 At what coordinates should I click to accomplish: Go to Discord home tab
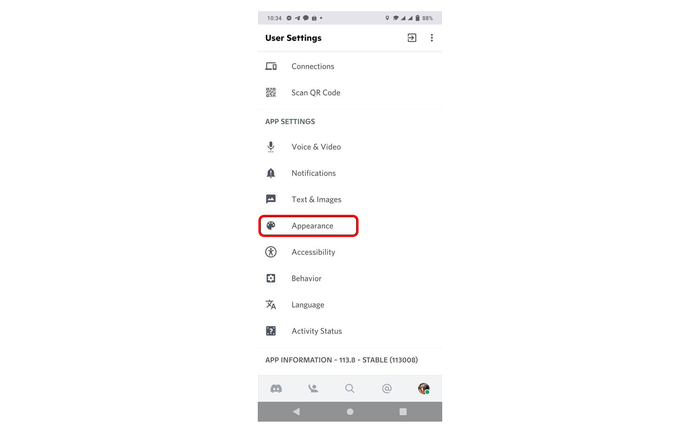[x=276, y=389]
